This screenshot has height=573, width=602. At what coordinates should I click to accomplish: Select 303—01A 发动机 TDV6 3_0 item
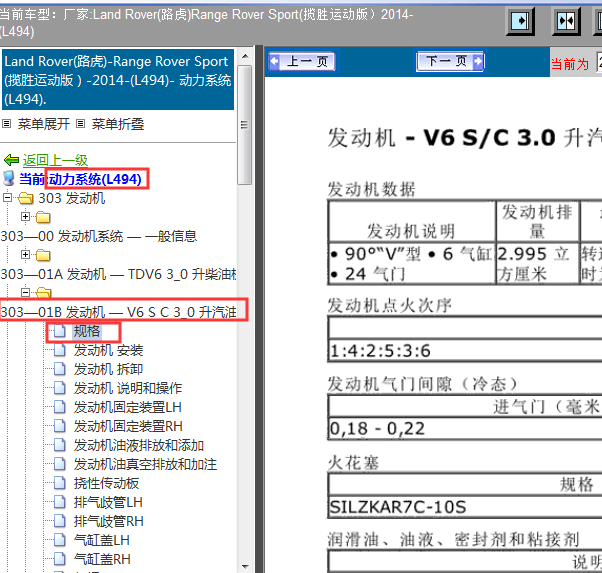pyautogui.click(x=118, y=274)
